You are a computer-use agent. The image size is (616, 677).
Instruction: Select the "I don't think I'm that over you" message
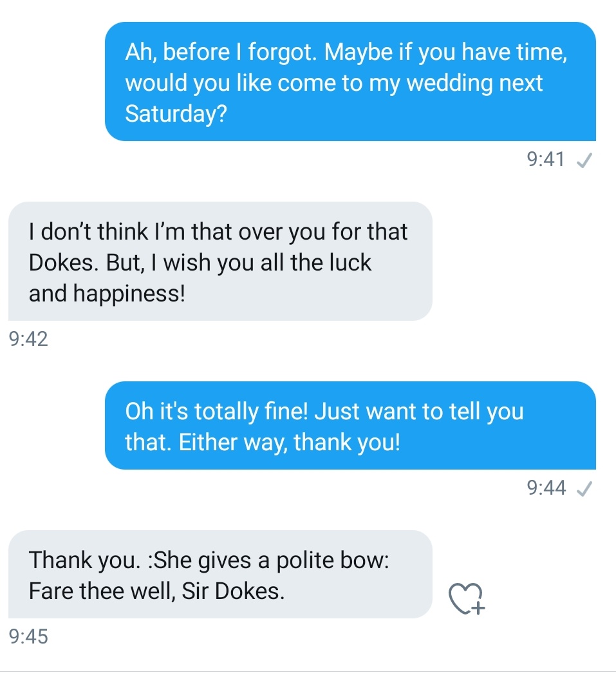(x=220, y=262)
